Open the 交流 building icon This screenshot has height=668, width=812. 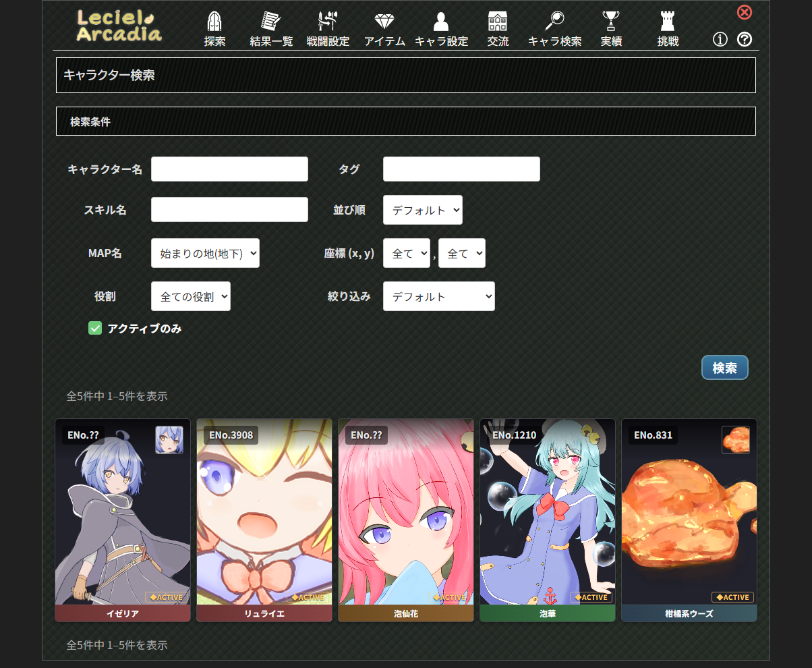coord(498,22)
